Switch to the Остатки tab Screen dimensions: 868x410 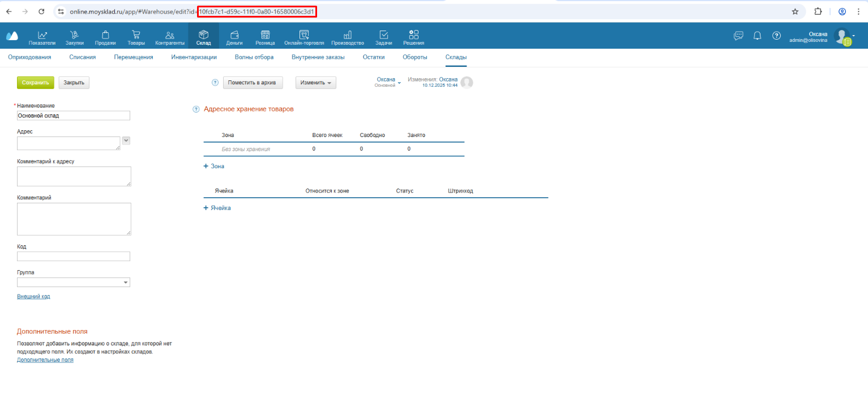pos(374,57)
